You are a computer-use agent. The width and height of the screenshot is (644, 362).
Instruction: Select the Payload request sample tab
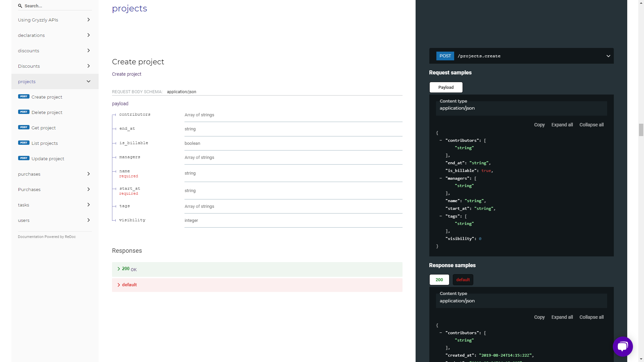click(446, 87)
